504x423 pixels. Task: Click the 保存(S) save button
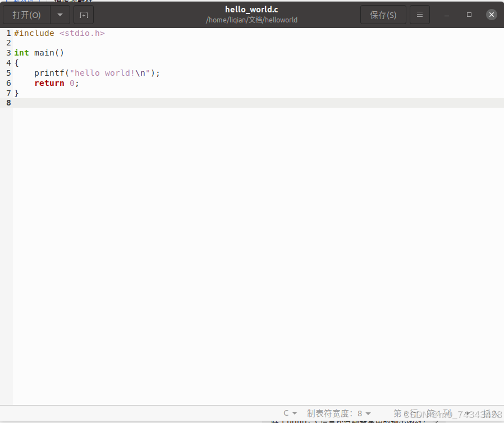pyautogui.click(x=383, y=15)
